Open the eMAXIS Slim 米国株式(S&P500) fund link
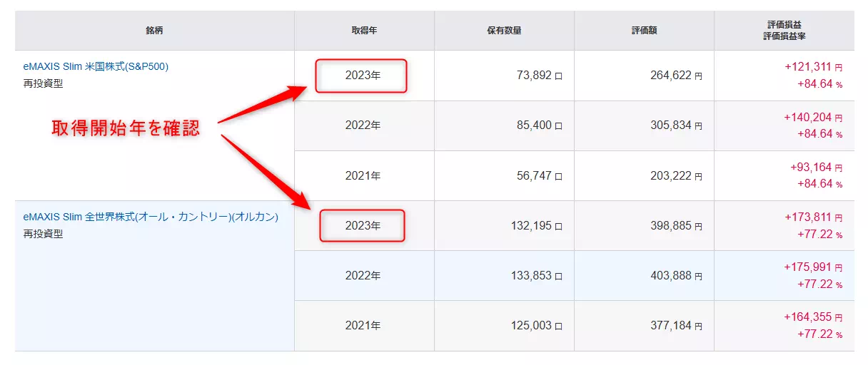Viewport: 868px width, 365px height. [96, 67]
